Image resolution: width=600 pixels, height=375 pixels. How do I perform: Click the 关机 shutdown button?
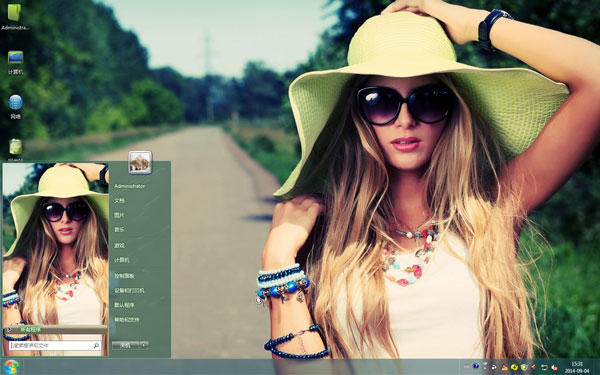(x=126, y=345)
